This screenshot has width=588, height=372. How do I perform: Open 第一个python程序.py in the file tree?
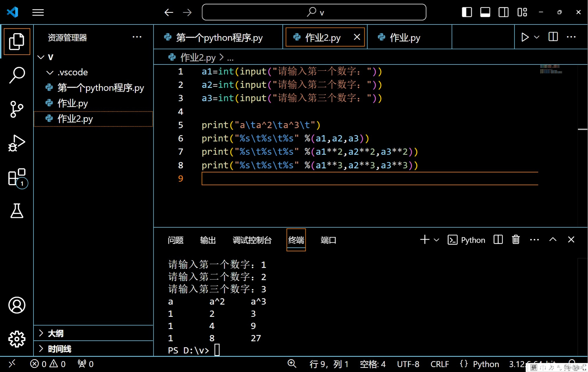pos(93,88)
